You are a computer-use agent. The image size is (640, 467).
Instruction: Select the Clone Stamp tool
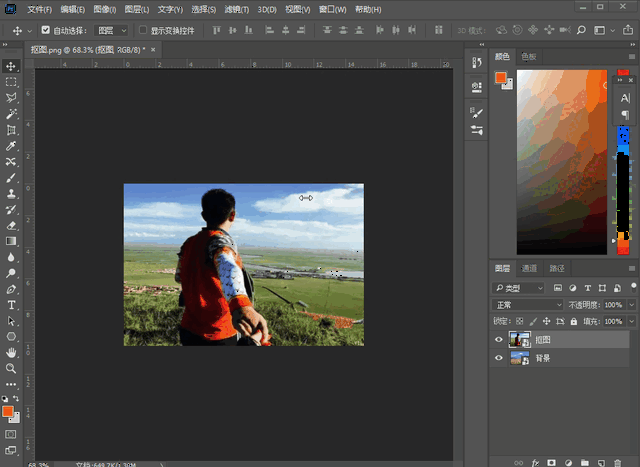click(11, 193)
